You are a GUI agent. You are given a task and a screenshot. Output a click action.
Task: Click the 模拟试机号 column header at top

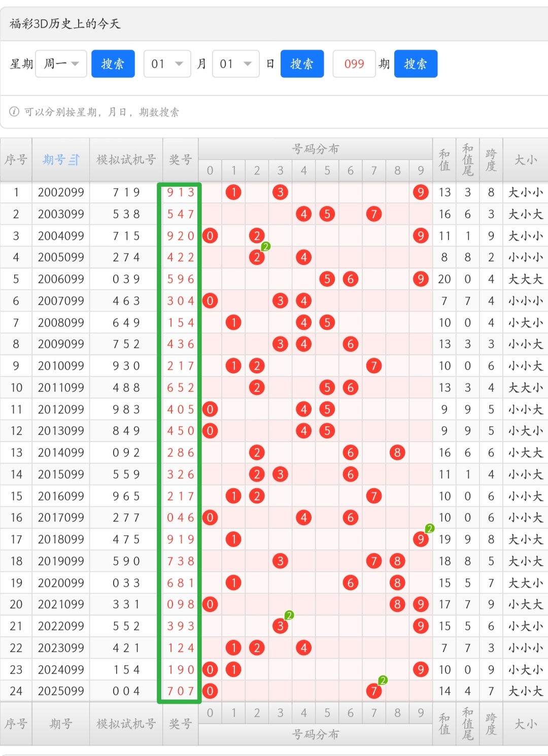click(126, 160)
